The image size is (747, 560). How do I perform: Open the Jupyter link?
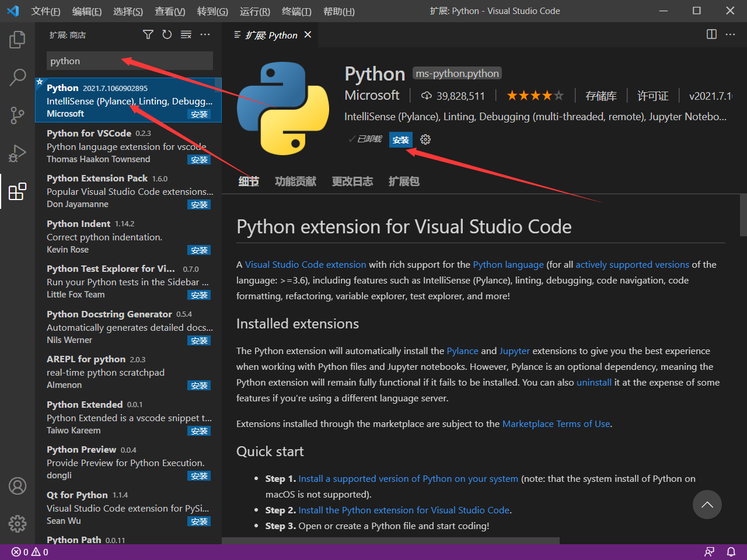point(515,351)
